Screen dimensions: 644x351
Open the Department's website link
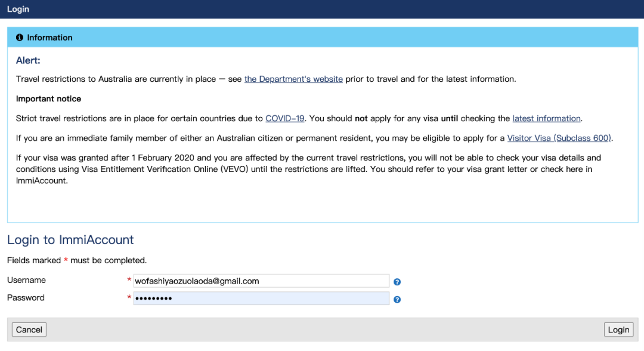tap(293, 79)
